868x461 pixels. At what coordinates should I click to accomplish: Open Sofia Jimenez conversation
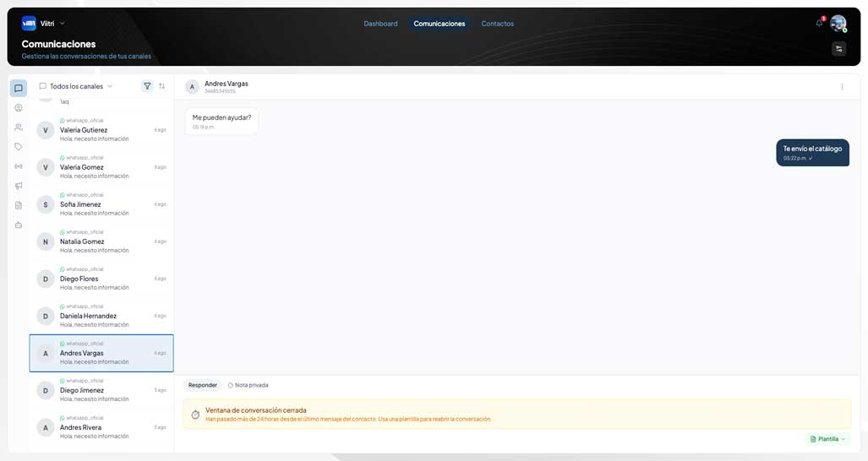click(101, 204)
